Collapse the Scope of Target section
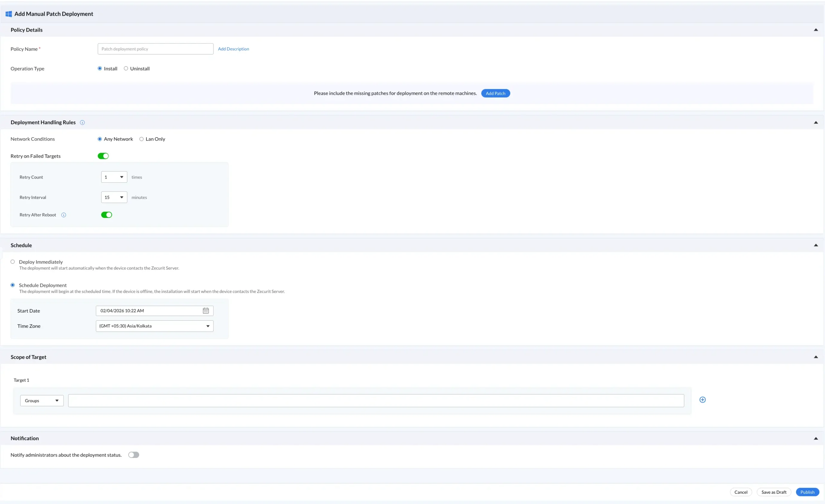This screenshot has width=825, height=504. coord(816,357)
